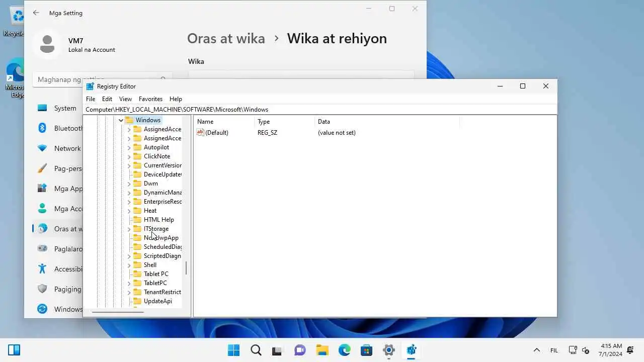Go back in Settings window
This screenshot has width=644, height=362.
tap(36, 13)
